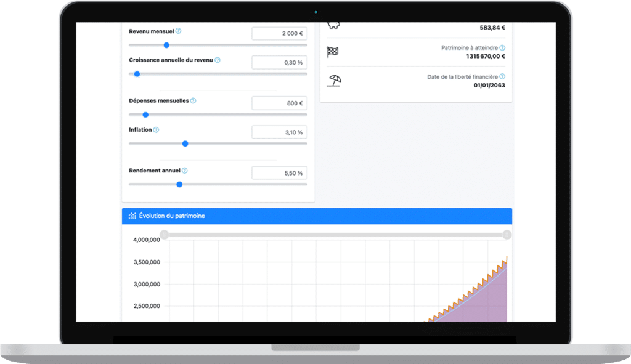
Task: Click the checkered flag icon
Action: click(333, 52)
